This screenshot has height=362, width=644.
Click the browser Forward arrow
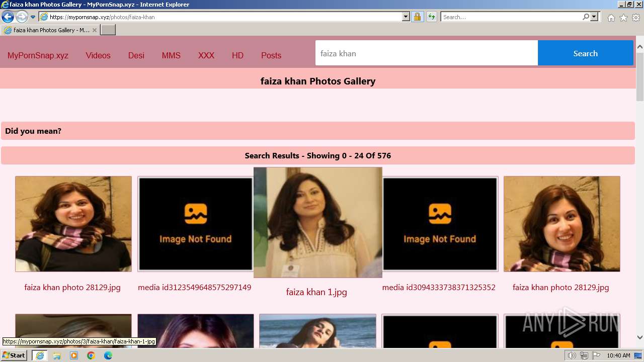(22, 17)
